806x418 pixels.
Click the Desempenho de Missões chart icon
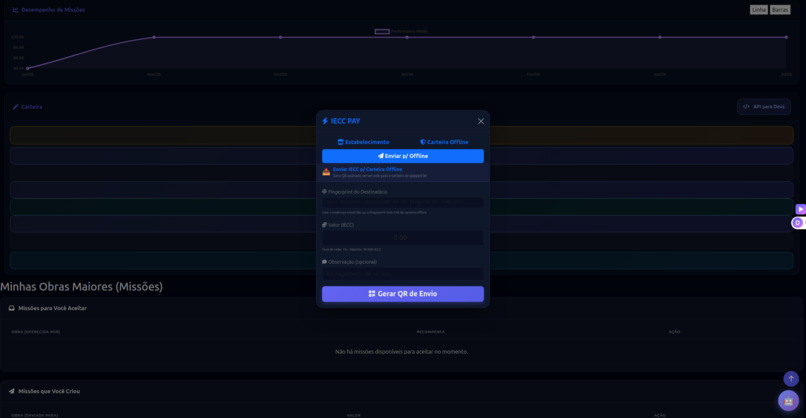[x=15, y=10]
